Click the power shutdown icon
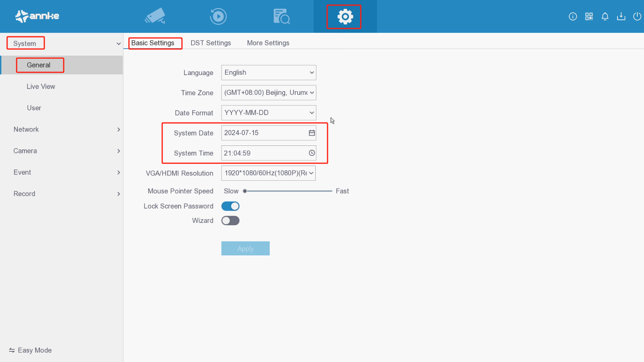This screenshot has width=644, height=362. point(637,16)
